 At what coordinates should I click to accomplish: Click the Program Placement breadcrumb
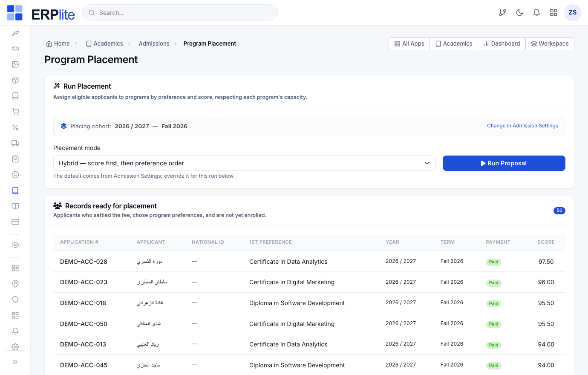210,43
